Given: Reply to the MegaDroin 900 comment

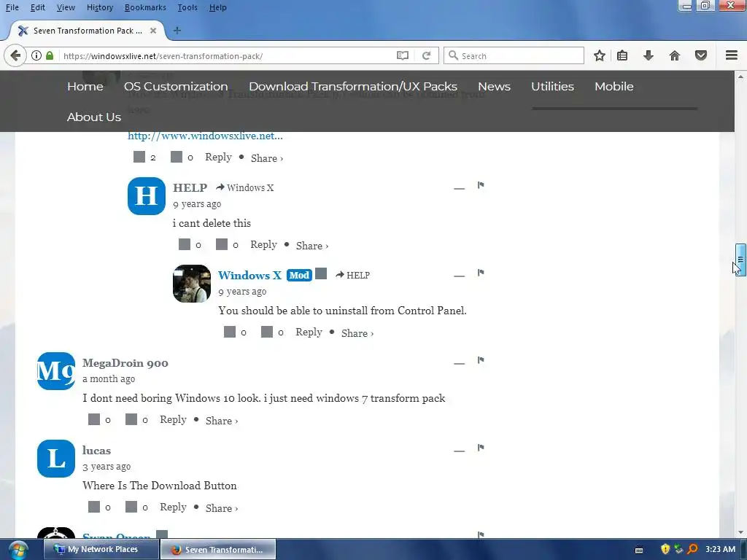Looking at the screenshot, I should click(x=173, y=419).
